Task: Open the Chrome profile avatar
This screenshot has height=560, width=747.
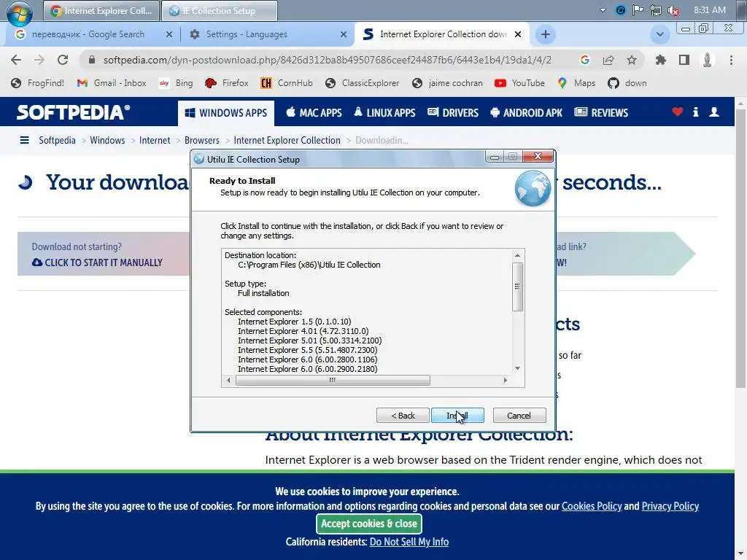Action: [x=708, y=60]
